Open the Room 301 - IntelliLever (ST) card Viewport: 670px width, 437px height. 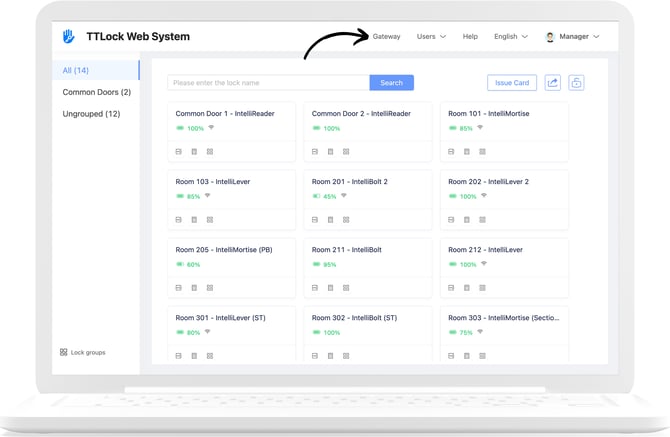click(x=231, y=335)
